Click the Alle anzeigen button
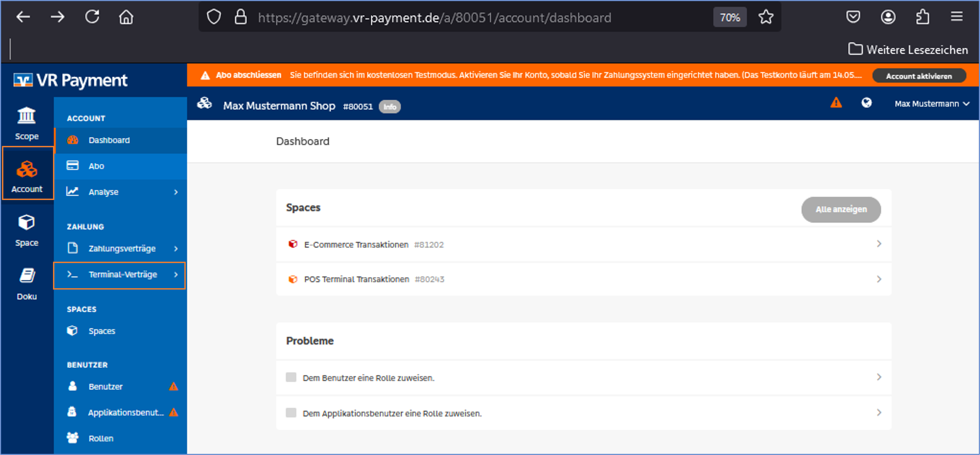Screen dimensions: 980x455 pos(841,209)
